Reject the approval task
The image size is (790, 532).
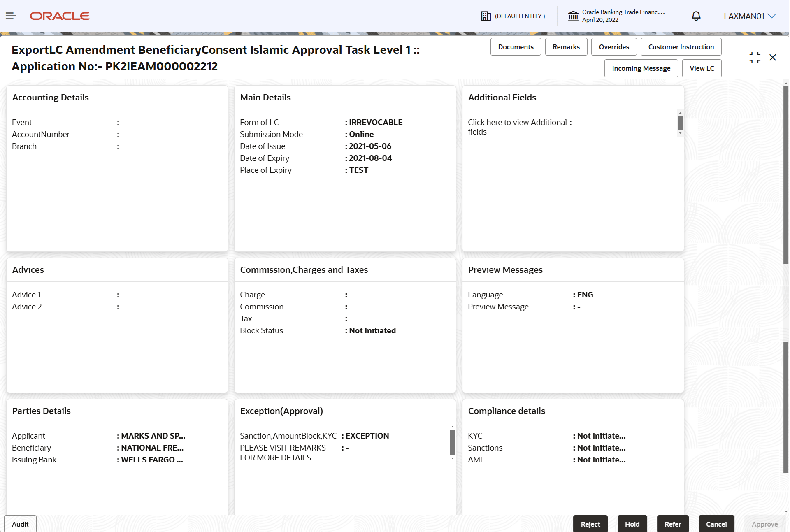[590, 524]
